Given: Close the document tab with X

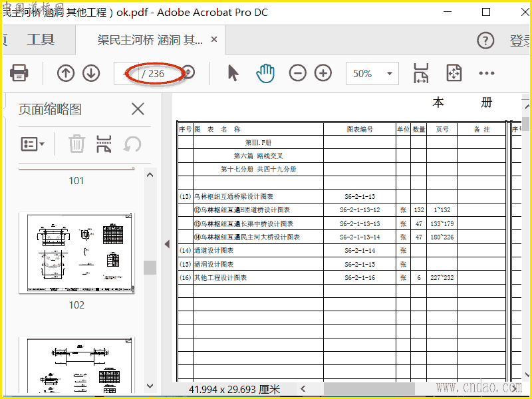Looking at the screenshot, I should pyautogui.click(x=214, y=40).
